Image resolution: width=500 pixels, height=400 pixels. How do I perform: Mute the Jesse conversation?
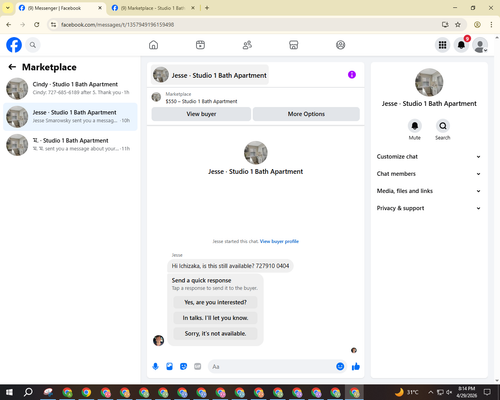415,126
